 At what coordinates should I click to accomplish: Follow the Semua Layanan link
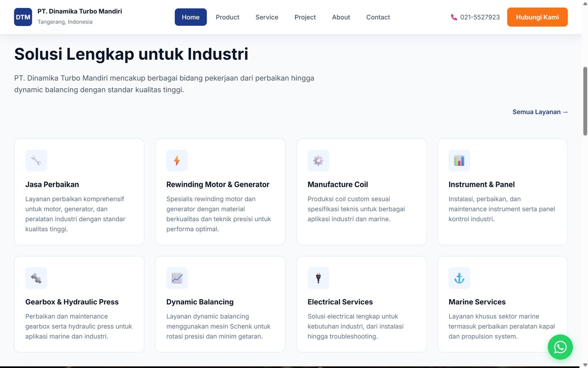[x=540, y=112]
